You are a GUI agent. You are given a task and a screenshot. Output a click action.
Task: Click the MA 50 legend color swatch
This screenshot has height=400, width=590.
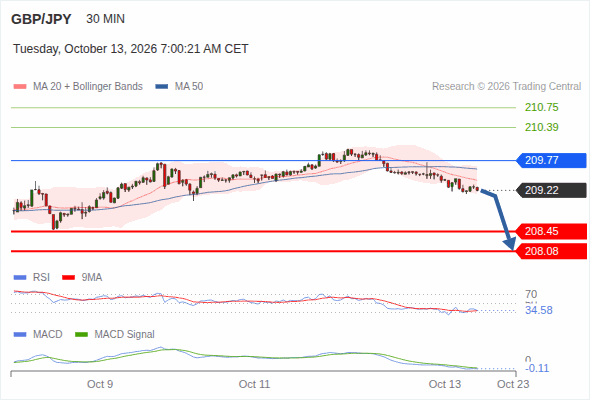point(162,87)
